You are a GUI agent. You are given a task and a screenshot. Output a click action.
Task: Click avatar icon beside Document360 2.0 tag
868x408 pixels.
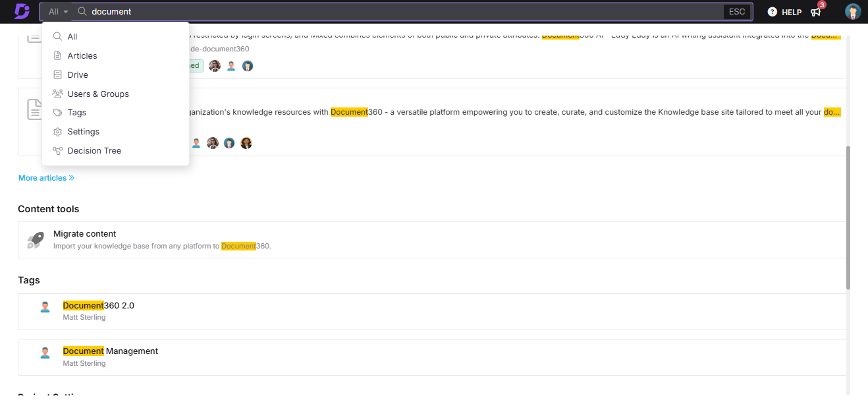[x=45, y=306]
